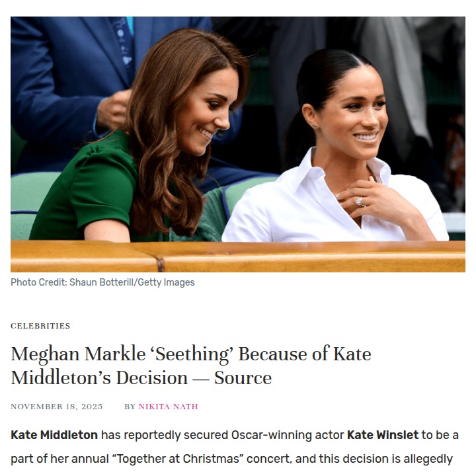Click the wooden railing in the photo
The image size is (476, 476).
pyautogui.click(x=238, y=257)
